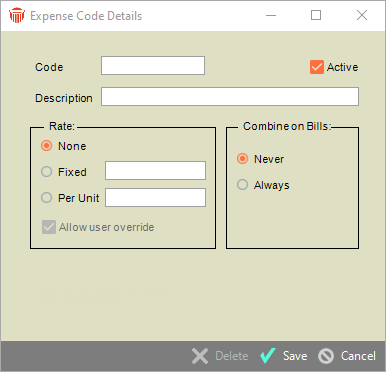Click the Delete button label
Viewport: 386px width, 372px height.
pos(232,356)
